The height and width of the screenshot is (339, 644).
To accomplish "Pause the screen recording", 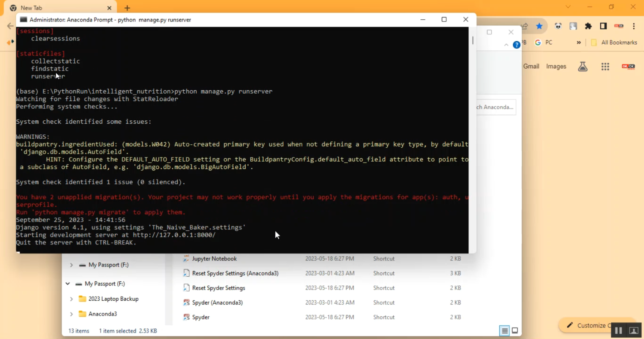I will coord(619,330).
